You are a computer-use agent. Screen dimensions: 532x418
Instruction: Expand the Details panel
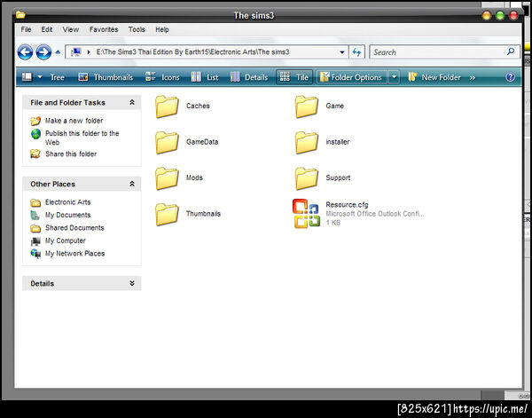coord(132,283)
